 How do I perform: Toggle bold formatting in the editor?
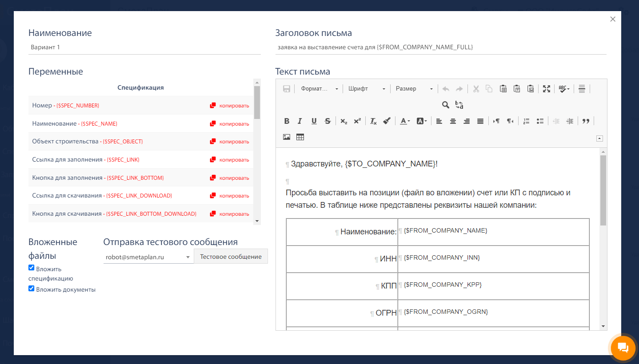pyautogui.click(x=287, y=121)
